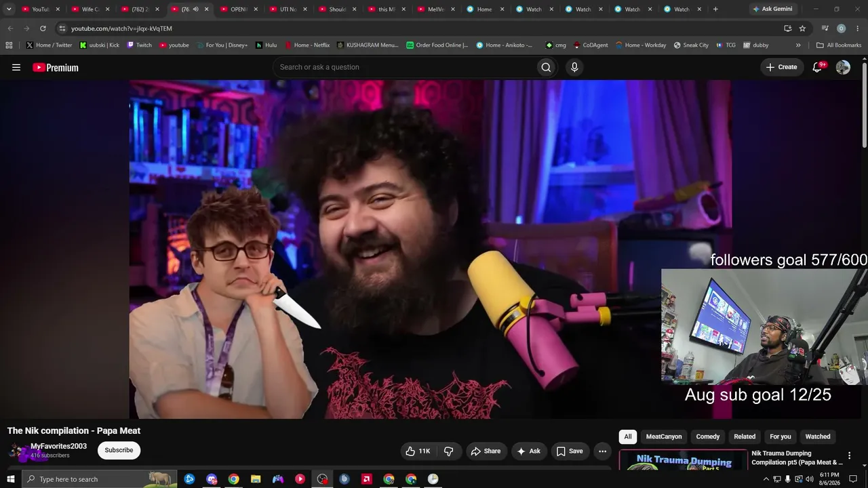Click the Chrome back arrow
Image resolution: width=868 pixels, height=488 pixels.
point(10,28)
